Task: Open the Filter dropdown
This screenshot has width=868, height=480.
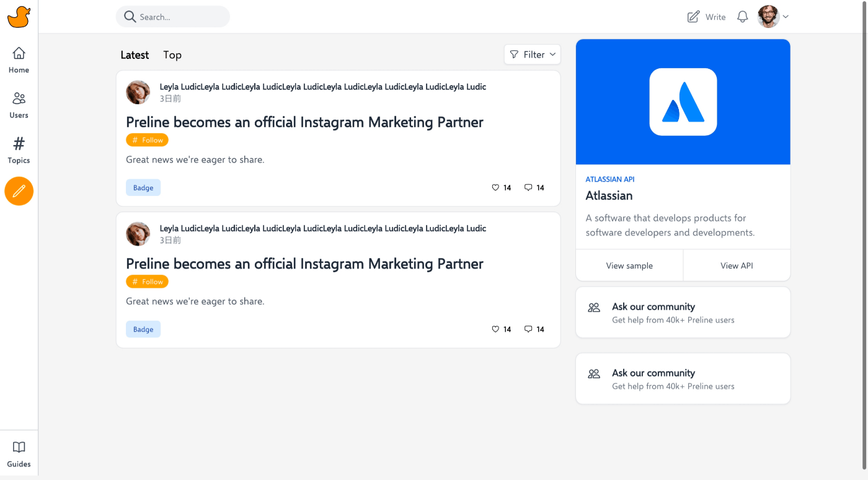Action: coord(533,55)
